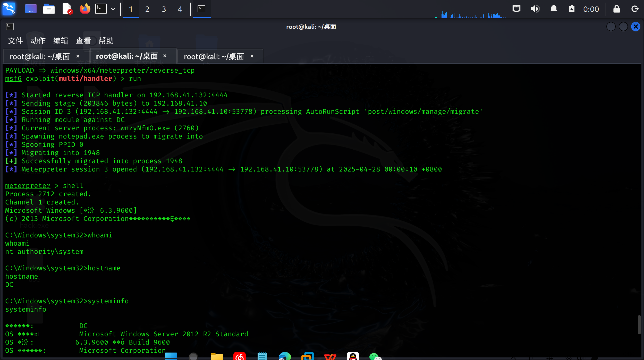This screenshot has width=644, height=360.
Task: Open the Kali dragon applications menu
Action: click(x=9, y=9)
